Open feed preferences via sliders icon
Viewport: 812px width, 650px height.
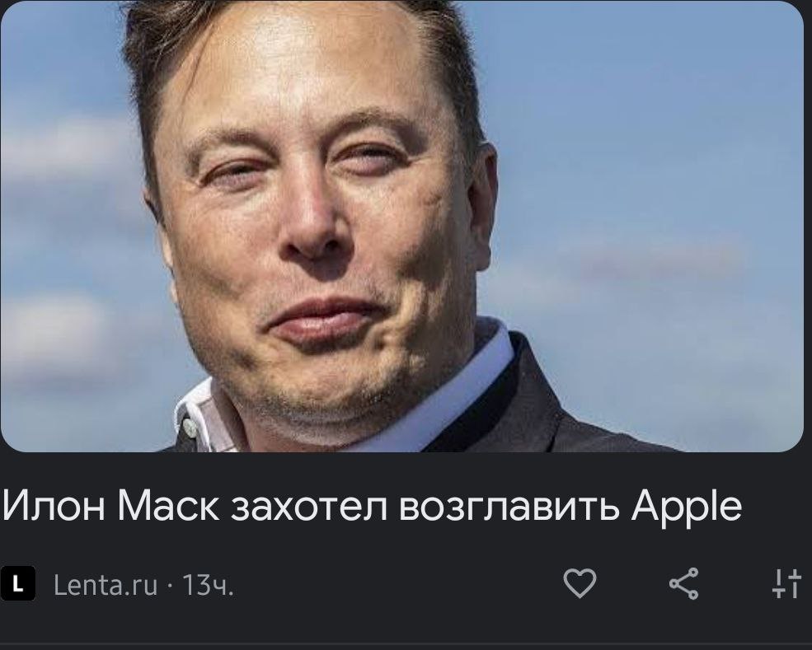(x=786, y=583)
